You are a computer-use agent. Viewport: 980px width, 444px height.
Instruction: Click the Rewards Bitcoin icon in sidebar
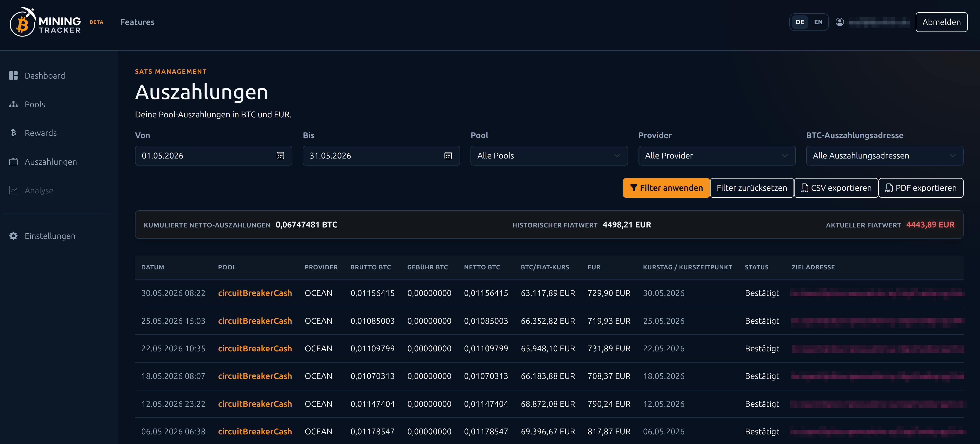tap(13, 133)
